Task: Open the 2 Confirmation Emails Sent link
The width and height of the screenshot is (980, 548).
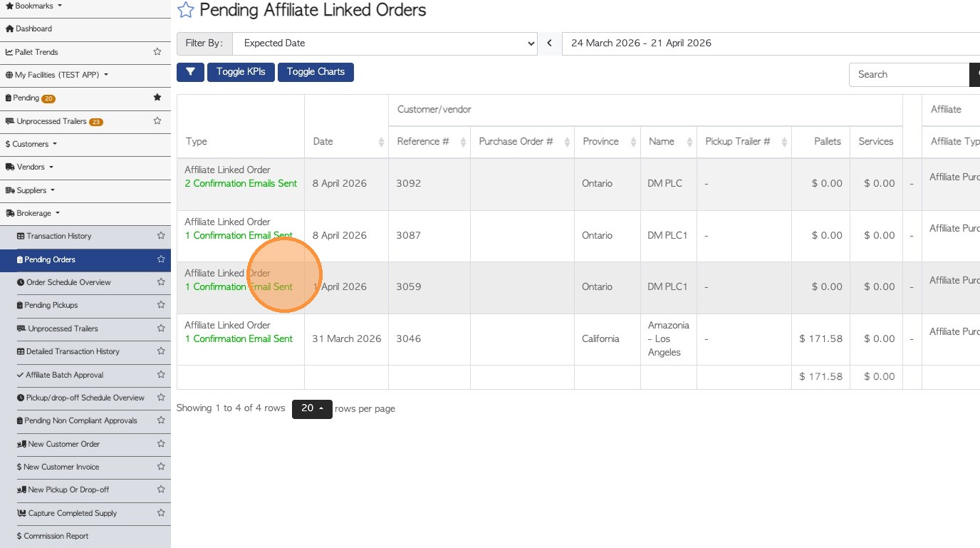Action: point(241,184)
